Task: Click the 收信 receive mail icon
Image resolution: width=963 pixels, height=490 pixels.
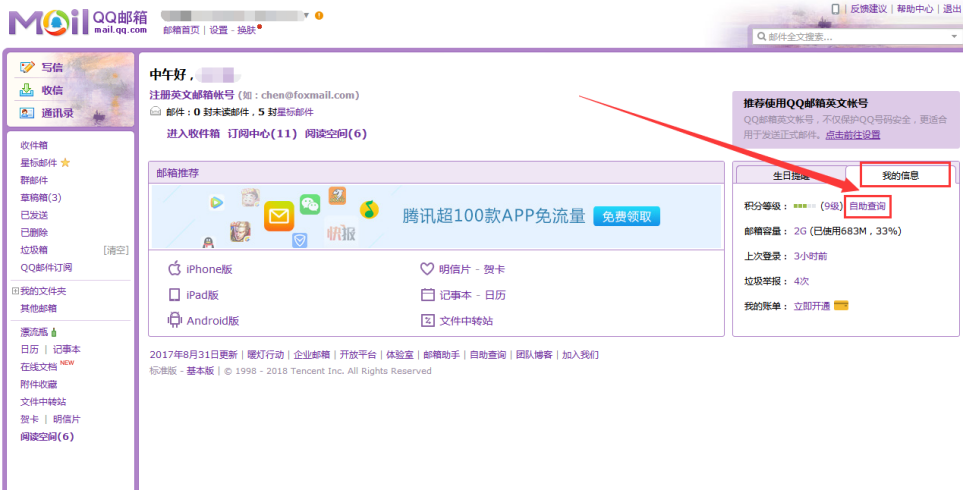Action: click(28, 90)
